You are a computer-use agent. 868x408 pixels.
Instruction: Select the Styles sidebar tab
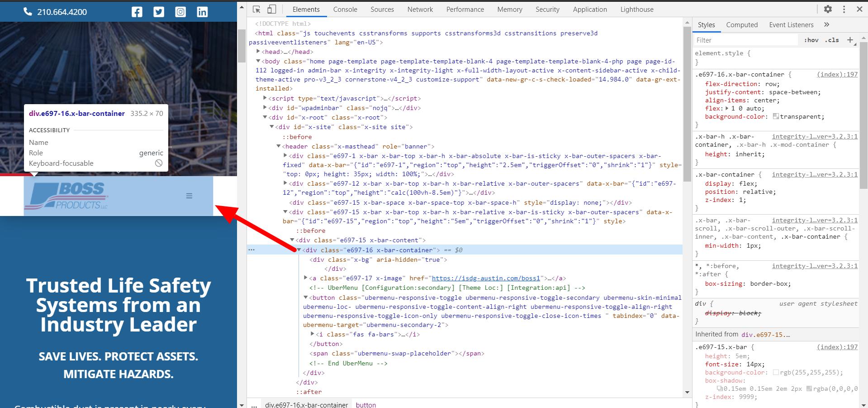tap(706, 25)
